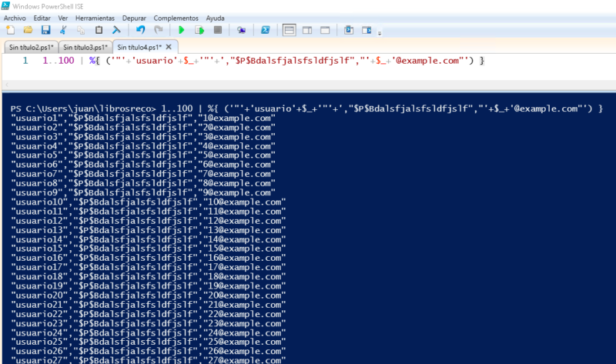Click console text 15@example.com
The height and width of the screenshot is (364, 616).
pos(245,248)
